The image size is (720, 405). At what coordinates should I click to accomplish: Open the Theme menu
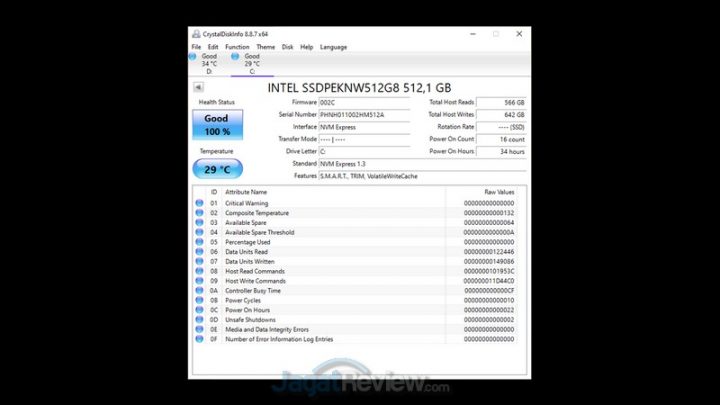pos(265,47)
